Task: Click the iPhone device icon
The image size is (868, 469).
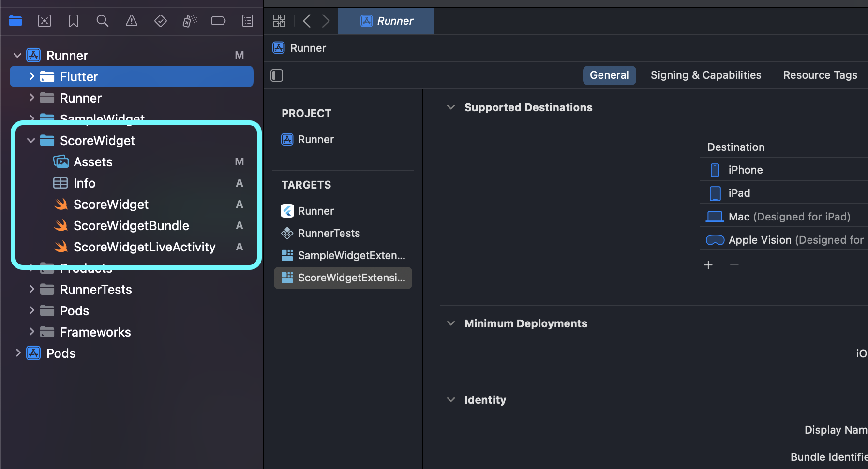Action: [x=715, y=170]
